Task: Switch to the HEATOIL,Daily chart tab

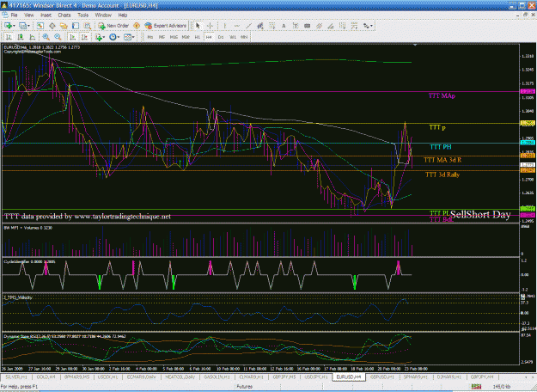Action: pos(180,377)
